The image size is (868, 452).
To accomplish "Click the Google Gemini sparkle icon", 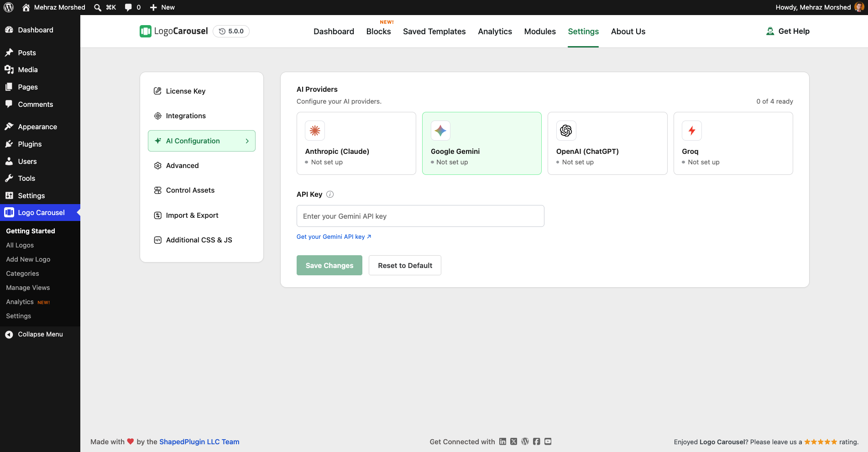I will pos(440,131).
